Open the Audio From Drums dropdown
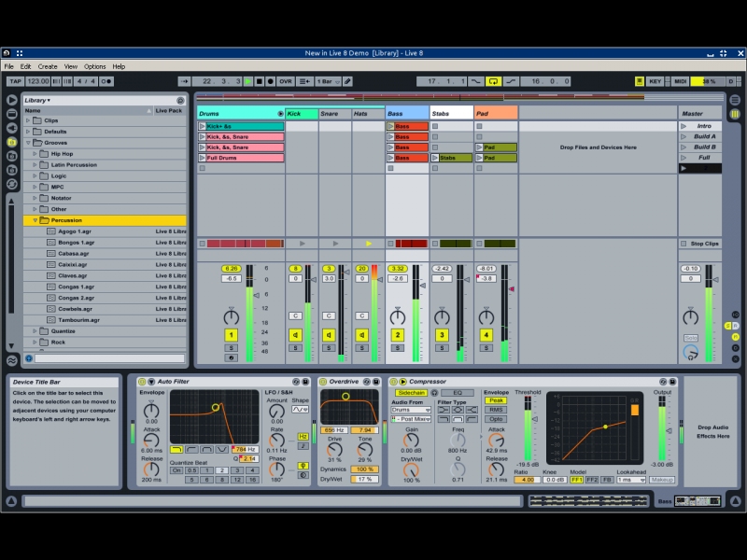Screen dimensions: 747x560 click(411, 410)
